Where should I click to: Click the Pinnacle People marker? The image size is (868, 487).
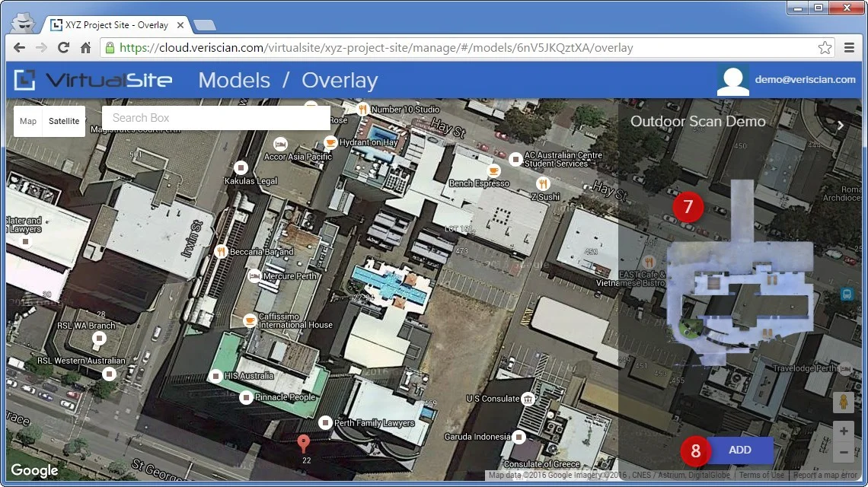tap(247, 397)
